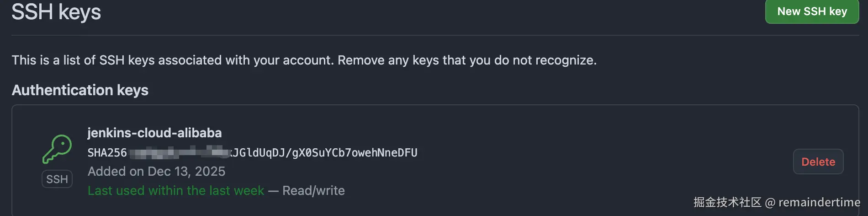868x216 pixels.
Task: Click the Authentication keys subheading
Action: coord(80,90)
